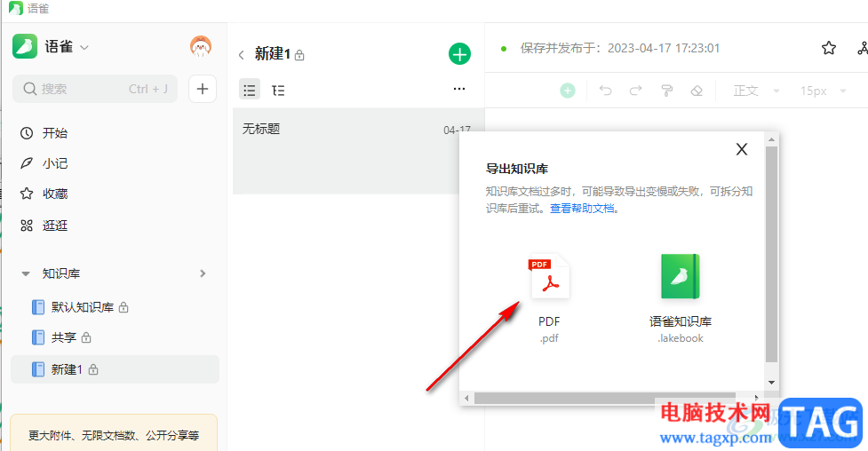Viewport: 868px width, 451px height.
Task: Open the 正文 paragraph style dropdown
Action: coord(756,91)
